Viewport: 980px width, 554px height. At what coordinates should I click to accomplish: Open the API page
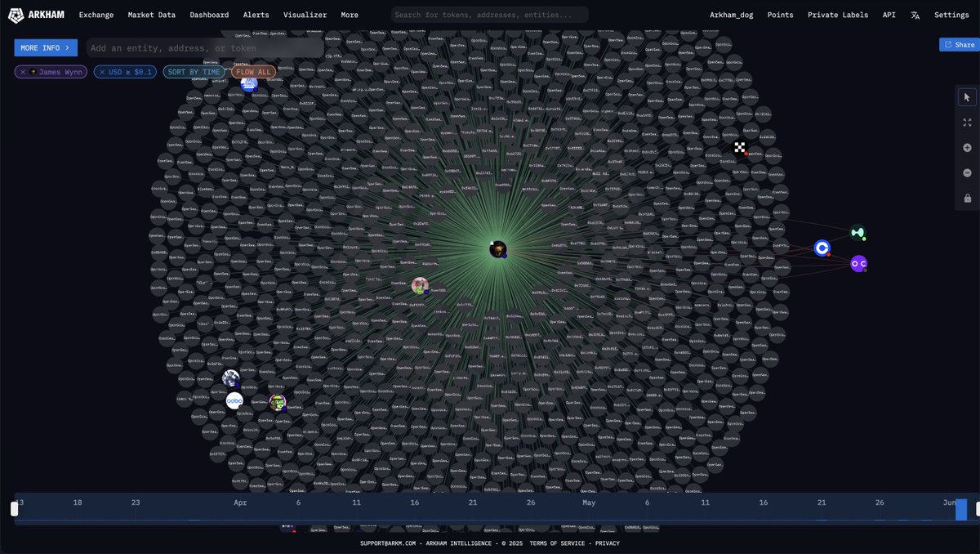click(889, 15)
